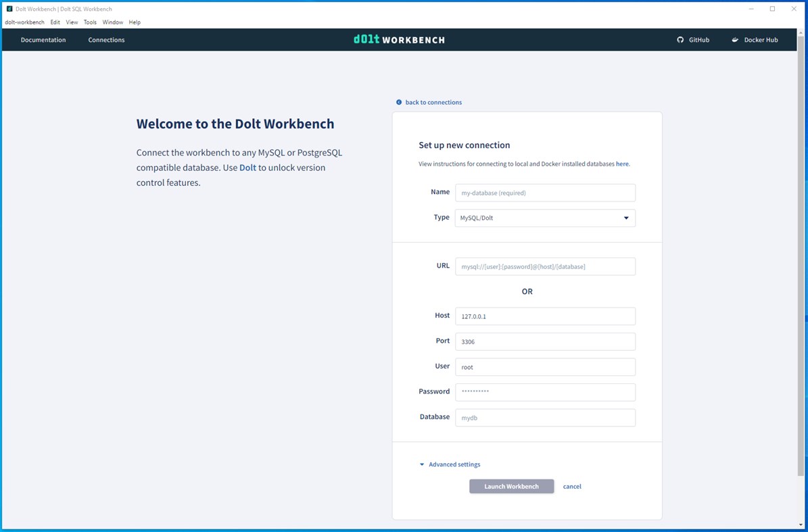The width and height of the screenshot is (808, 532).
Task: Open the Edit menu
Action: coord(55,22)
